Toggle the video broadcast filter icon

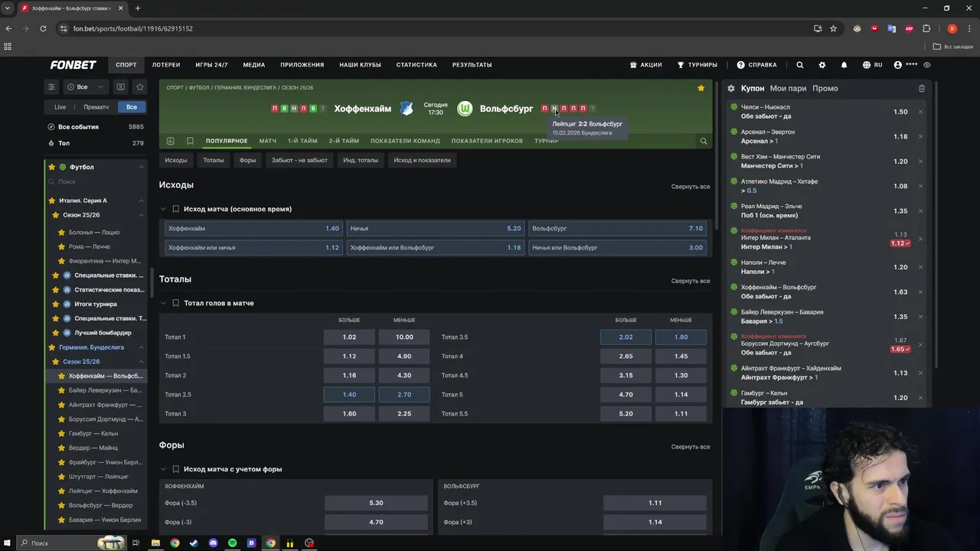pos(120,87)
